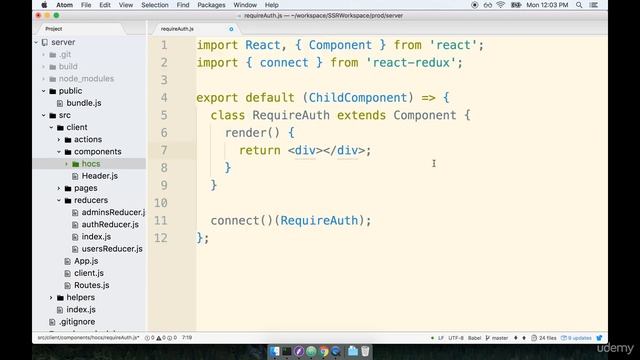This screenshot has width=640, height=360.
Task: Click the master git branch indicator
Action: pyautogui.click(x=497, y=338)
